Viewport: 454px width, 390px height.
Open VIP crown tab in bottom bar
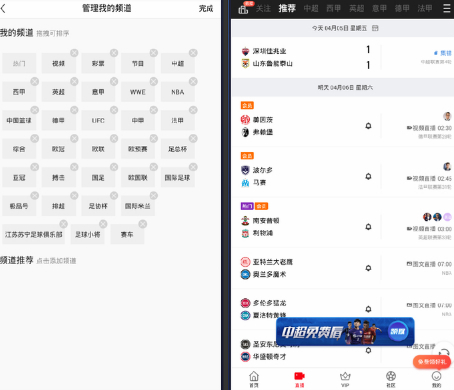pos(345,379)
